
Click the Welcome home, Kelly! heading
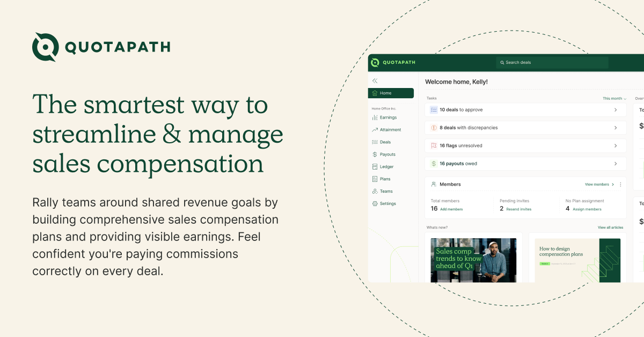456,82
